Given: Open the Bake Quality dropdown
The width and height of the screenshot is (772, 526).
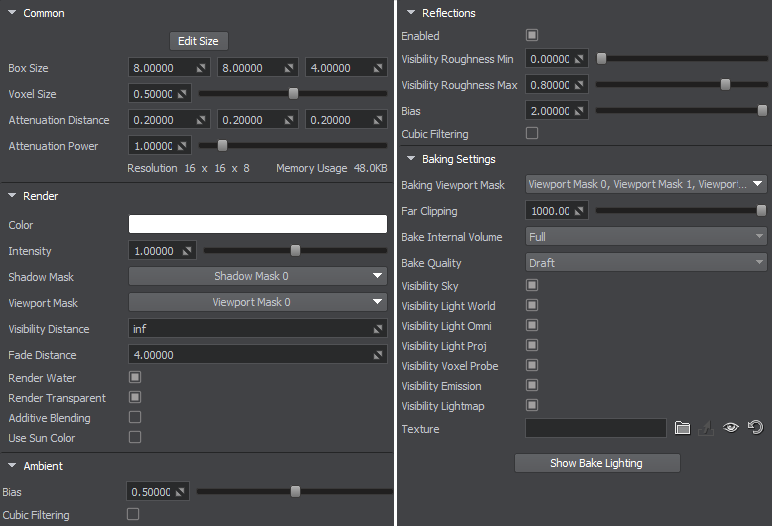Looking at the screenshot, I should (646, 263).
